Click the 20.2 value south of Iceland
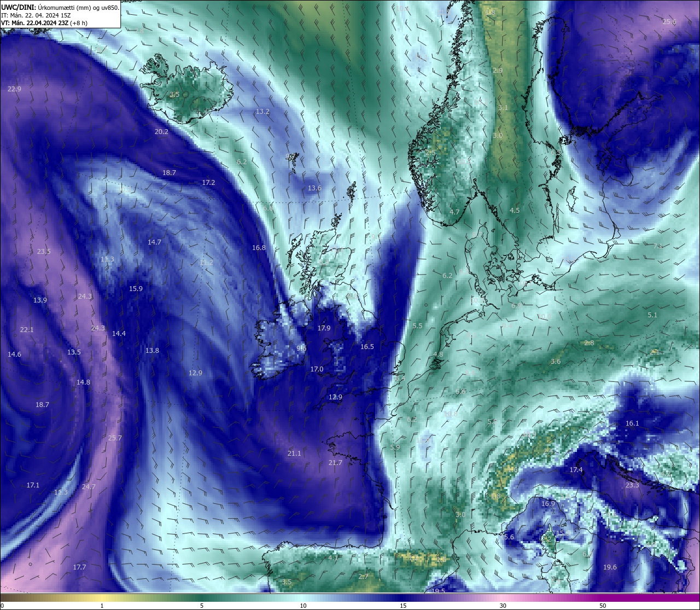This screenshot has width=700, height=610. pyautogui.click(x=161, y=132)
